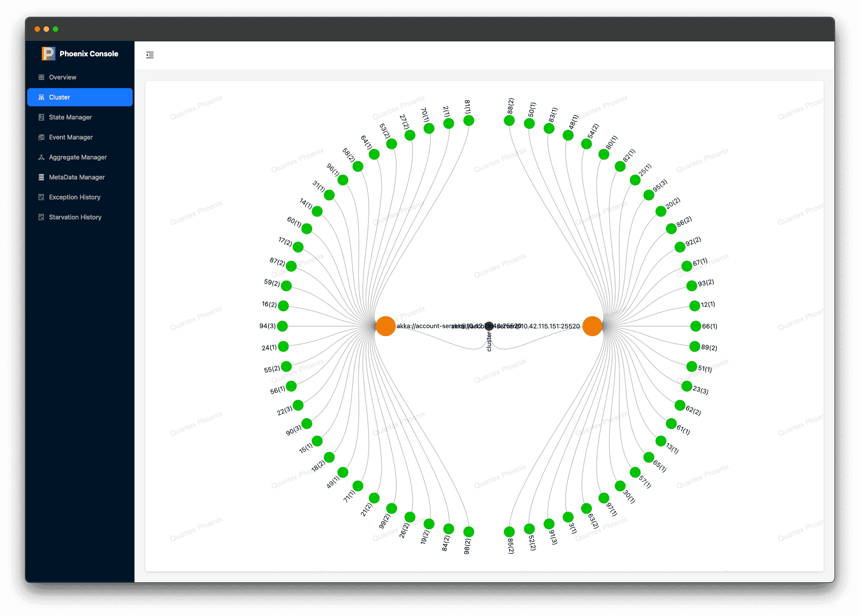Viewport: 860px width, 616px height.
Task: Click the green node labeled 53(2)
Action: point(392,144)
